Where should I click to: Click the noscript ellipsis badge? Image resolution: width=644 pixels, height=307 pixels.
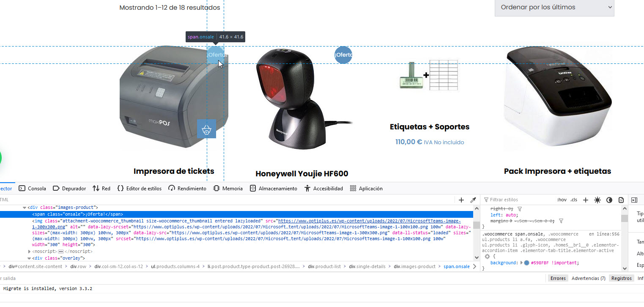coord(60,251)
